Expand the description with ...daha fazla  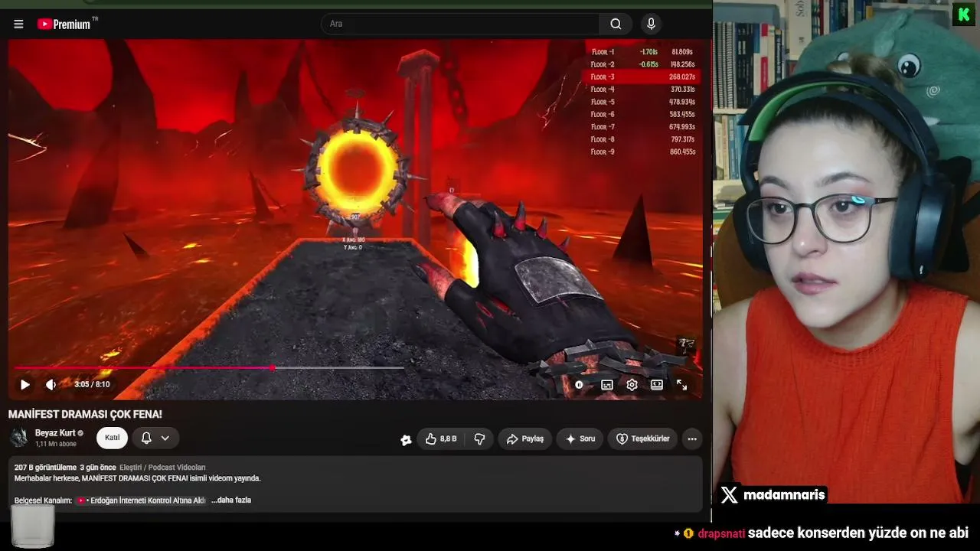click(x=231, y=500)
